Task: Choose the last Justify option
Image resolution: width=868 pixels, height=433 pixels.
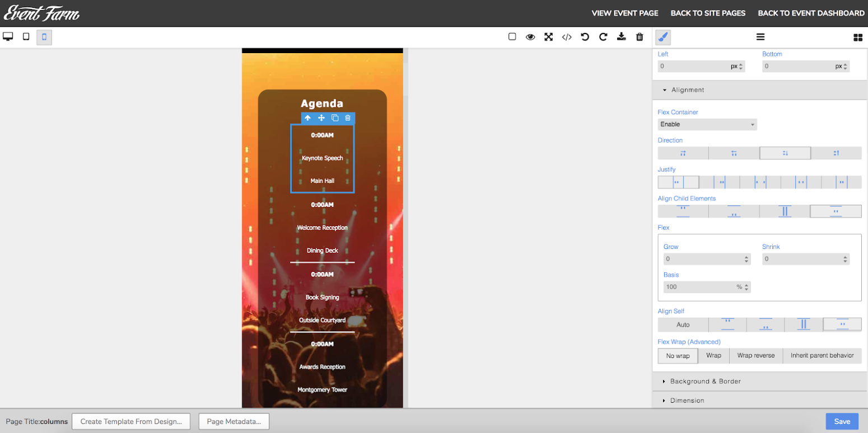Action: pos(841,182)
